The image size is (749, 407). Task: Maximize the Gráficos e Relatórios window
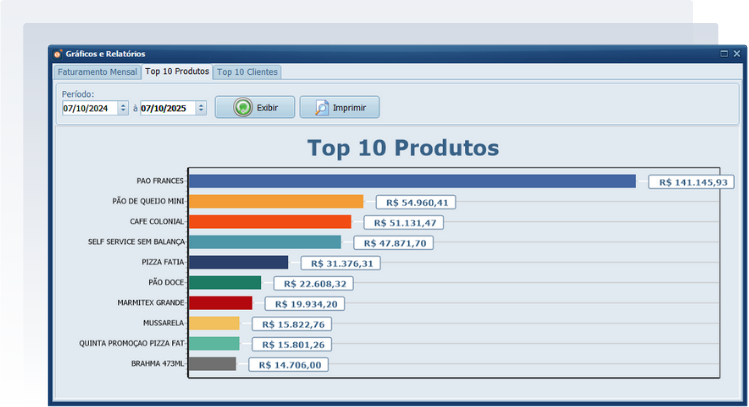pyautogui.click(x=723, y=53)
